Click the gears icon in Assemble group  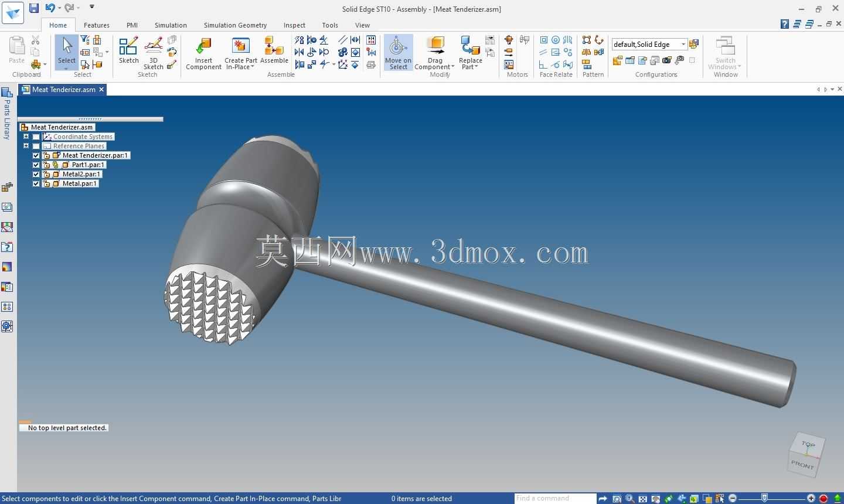tap(343, 52)
